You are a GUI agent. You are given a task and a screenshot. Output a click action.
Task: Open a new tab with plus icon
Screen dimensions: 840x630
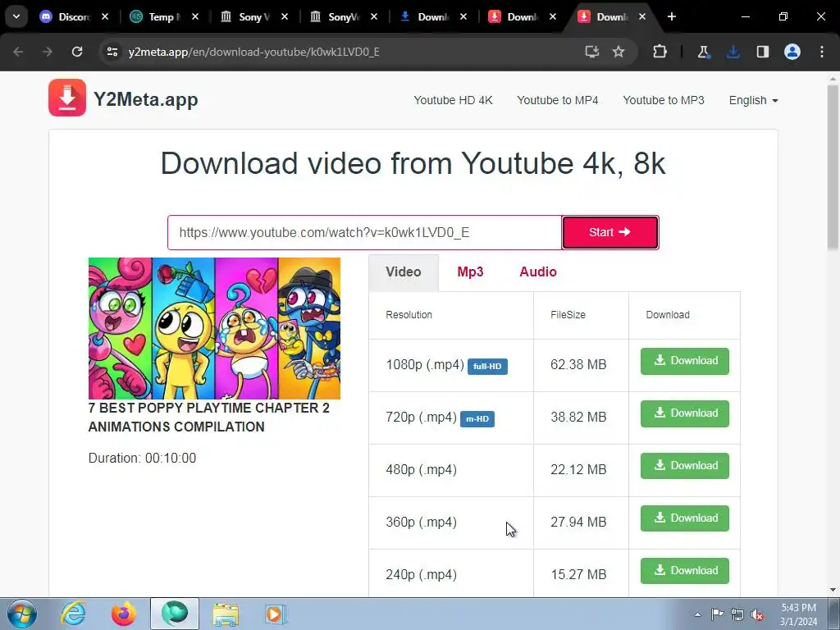[x=671, y=16]
